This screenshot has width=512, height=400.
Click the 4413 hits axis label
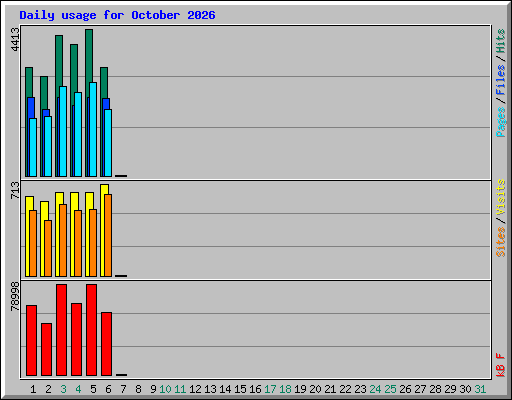coord(15,39)
